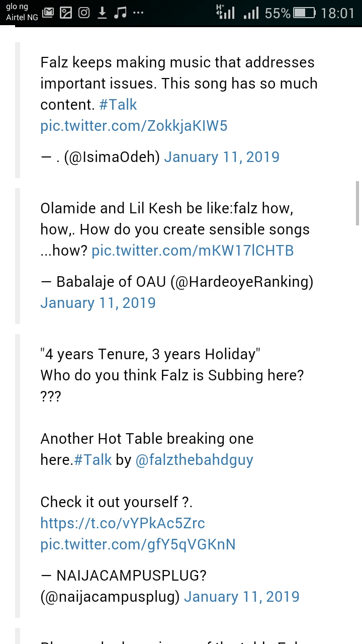The image size is (362, 644).
Task: Click the page scrollbar on the right edge
Action: [357, 203]
